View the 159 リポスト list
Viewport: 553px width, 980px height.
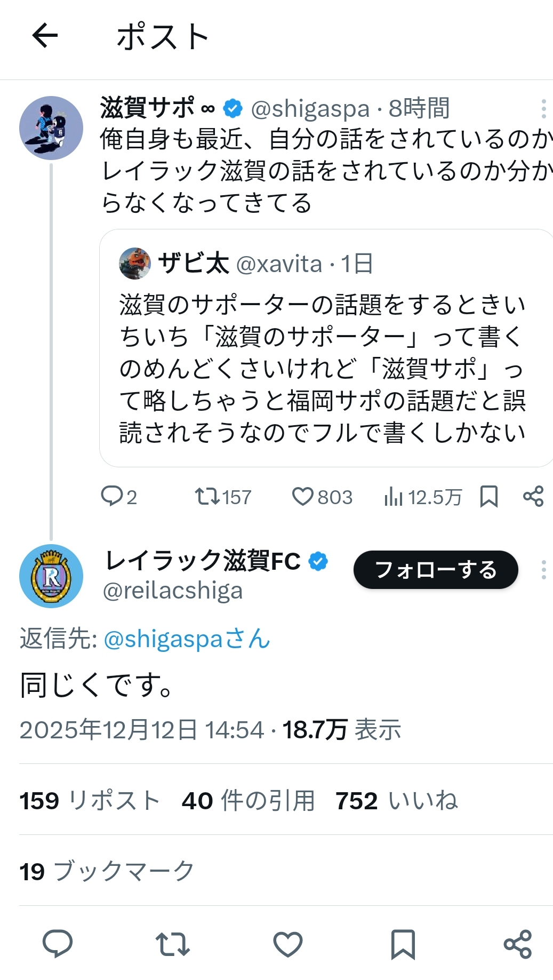tap(90, 800)
